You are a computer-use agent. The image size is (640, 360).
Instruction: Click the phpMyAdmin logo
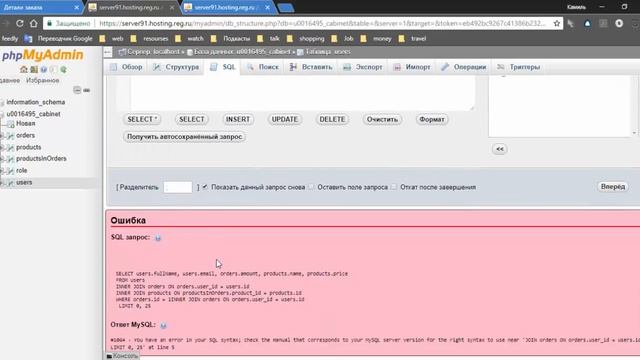pos(42,55)
